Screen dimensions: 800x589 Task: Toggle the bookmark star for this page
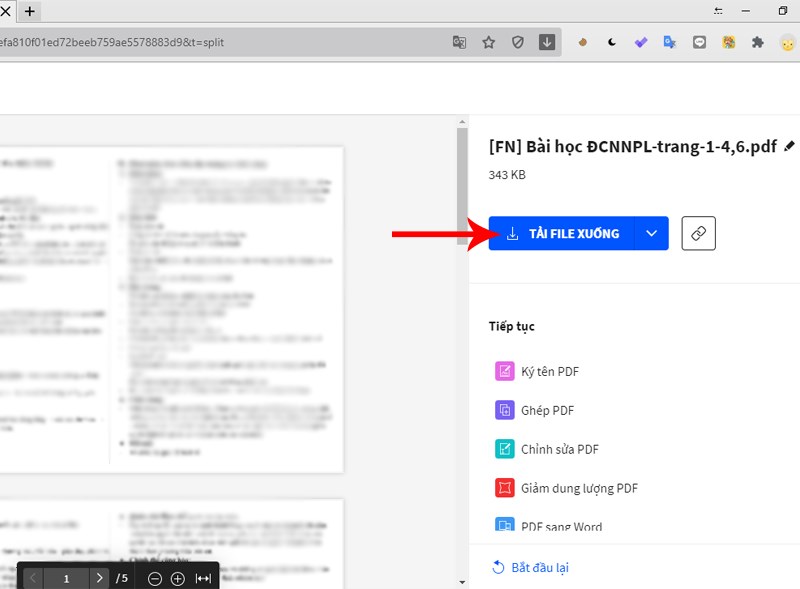point(488,42)
